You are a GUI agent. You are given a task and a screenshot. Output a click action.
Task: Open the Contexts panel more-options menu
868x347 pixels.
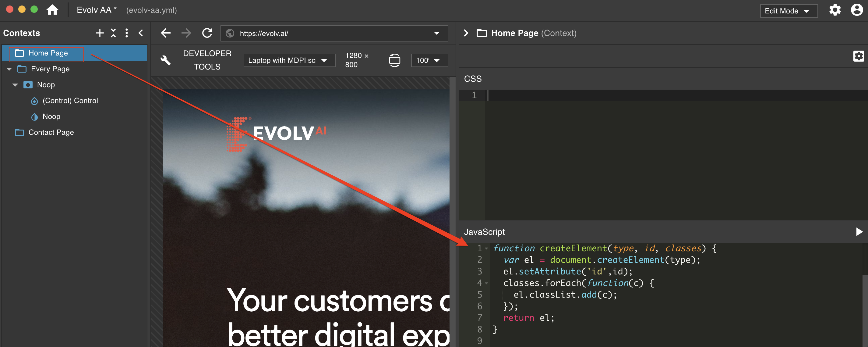click(x=127, y=33)
